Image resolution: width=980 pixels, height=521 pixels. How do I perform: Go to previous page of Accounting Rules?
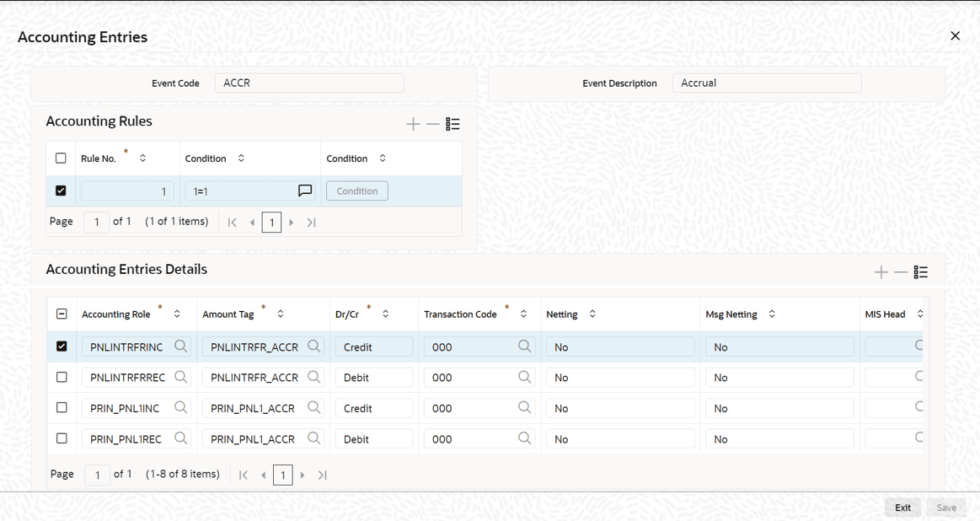coord(253,222)
